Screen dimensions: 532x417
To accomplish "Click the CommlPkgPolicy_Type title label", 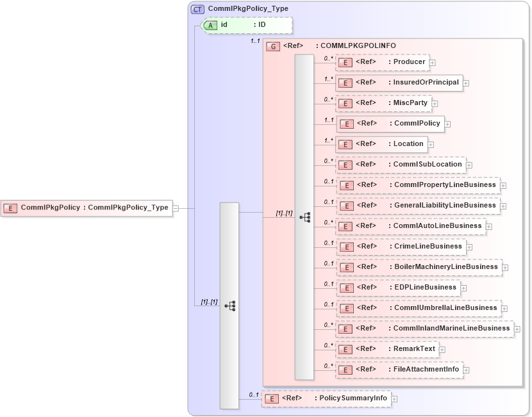I will coord(245,9).
